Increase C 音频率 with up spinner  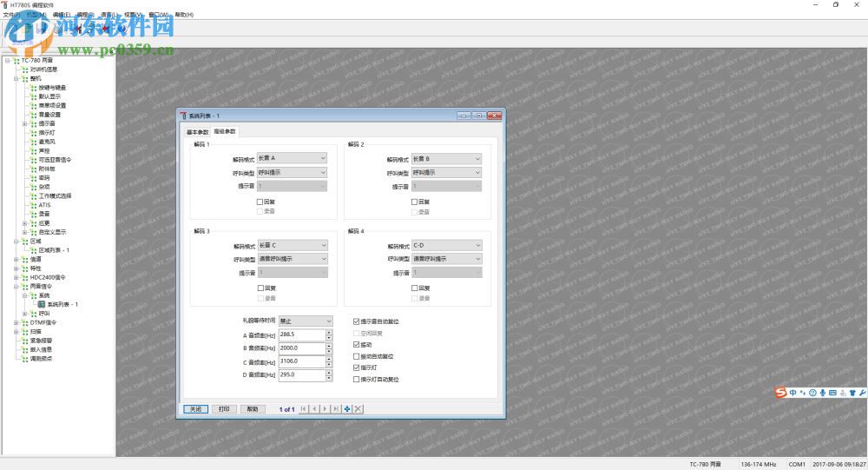[x=329, y=359]
